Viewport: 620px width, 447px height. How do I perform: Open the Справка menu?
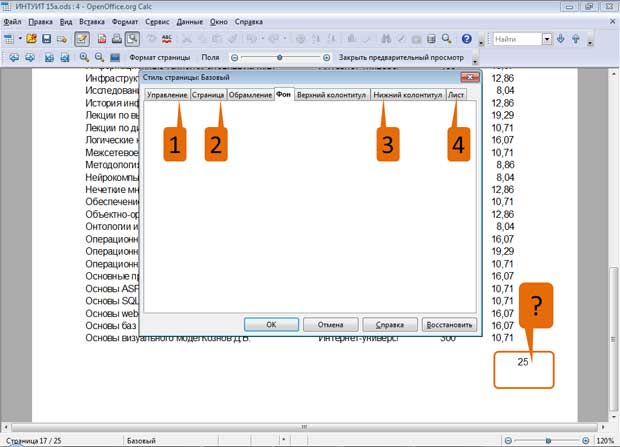coord(249,22)
